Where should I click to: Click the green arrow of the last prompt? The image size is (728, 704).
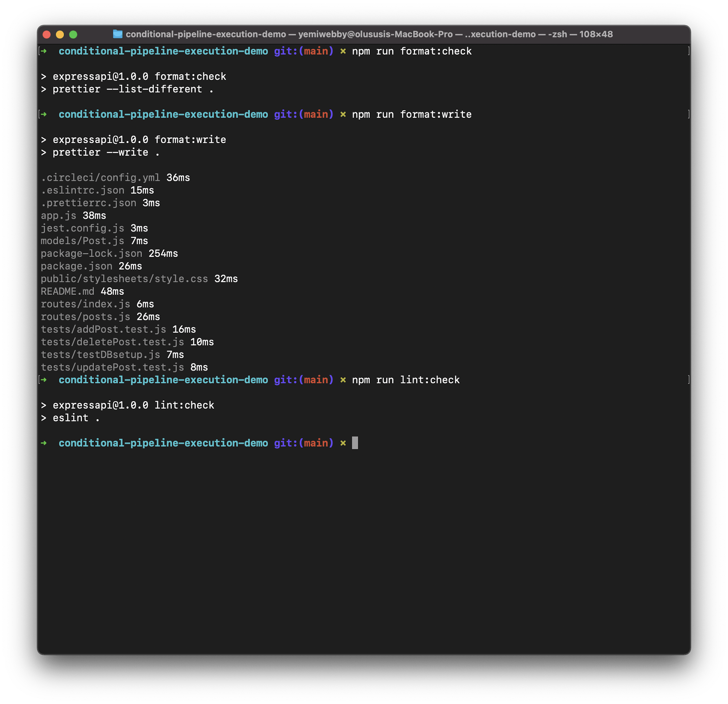[x=44, y=443]
